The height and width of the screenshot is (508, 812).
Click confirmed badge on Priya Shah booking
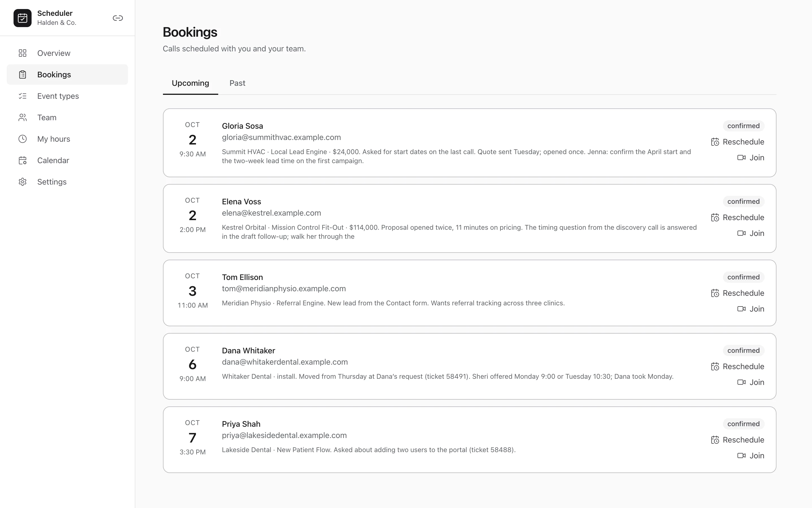[x=743, y=424]
